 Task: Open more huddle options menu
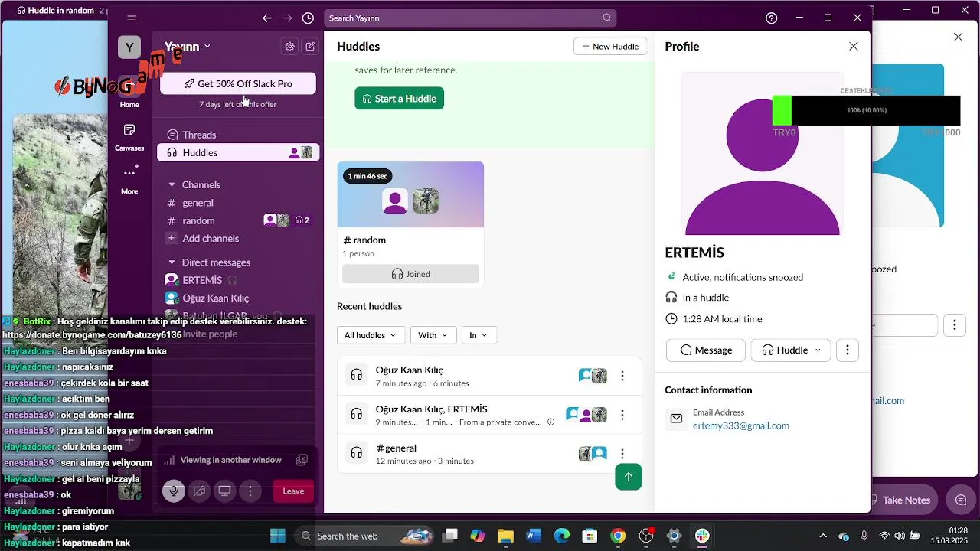point(250,491)
